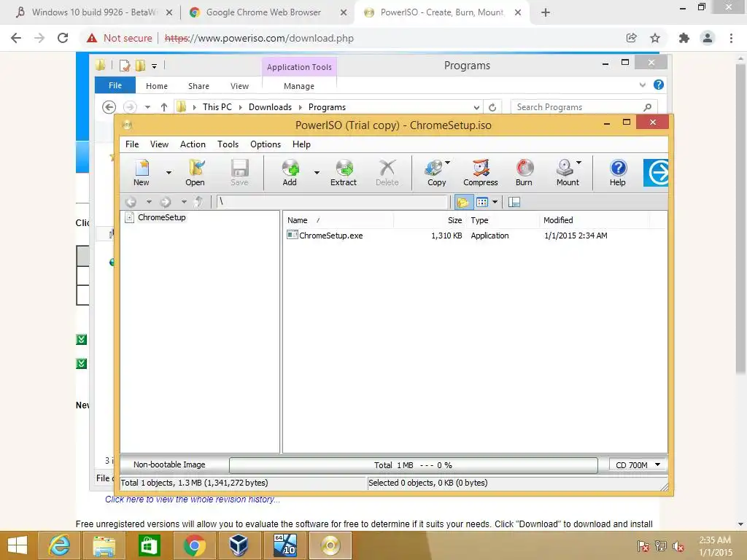Screen dimensions: 747x560
Task: Switch to the Explorer Home ribbon tab
Action: pos(157,86)
